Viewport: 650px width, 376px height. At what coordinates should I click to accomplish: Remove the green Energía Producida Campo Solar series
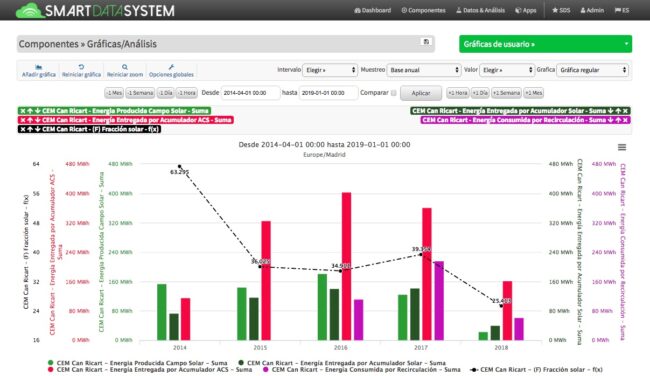pyautogui.click(x=23, y=111)
